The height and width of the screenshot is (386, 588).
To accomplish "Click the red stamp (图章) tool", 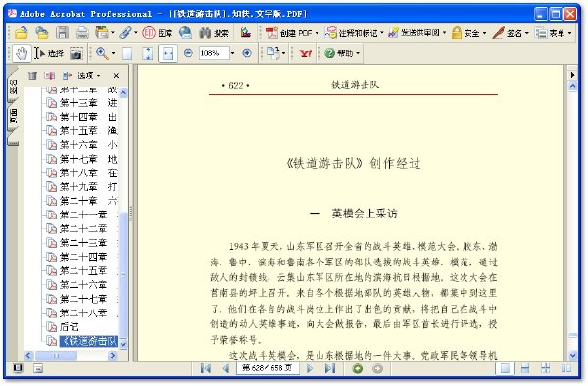I will (158, 33).
